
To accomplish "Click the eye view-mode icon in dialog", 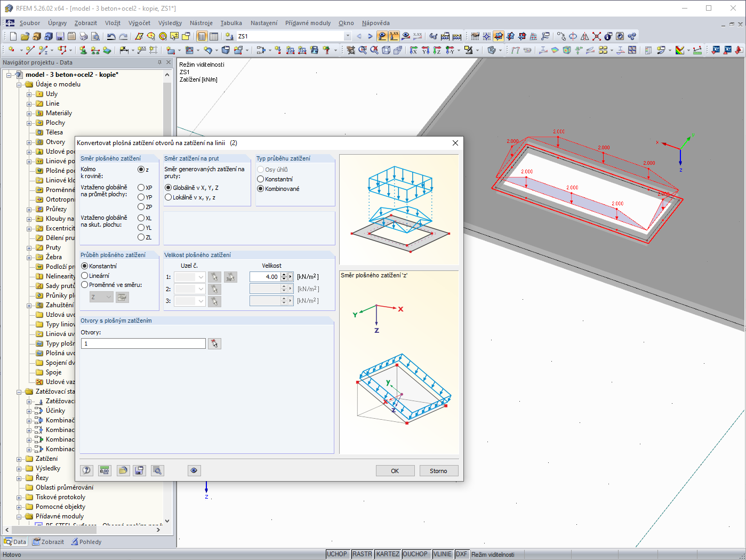I will point(194,470).
